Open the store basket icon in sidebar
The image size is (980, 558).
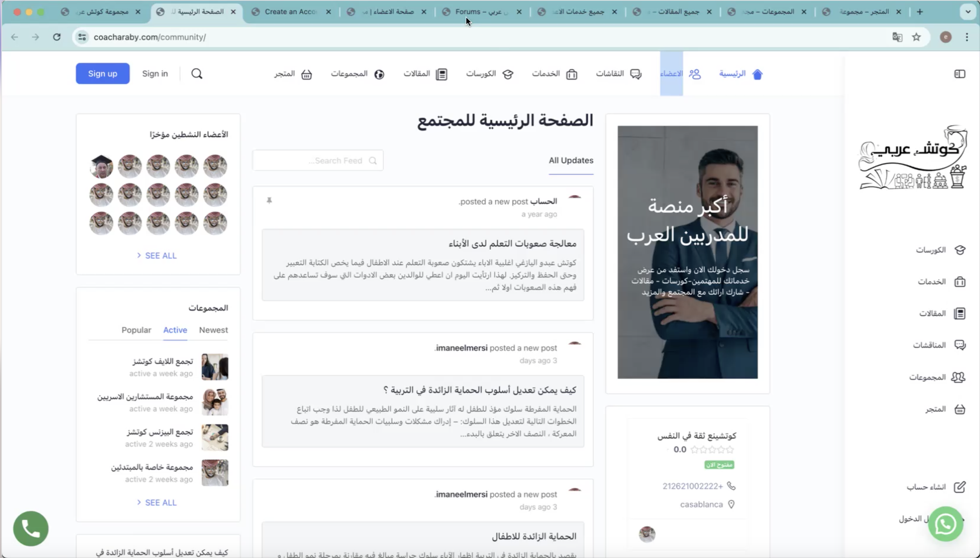[960, 409]
